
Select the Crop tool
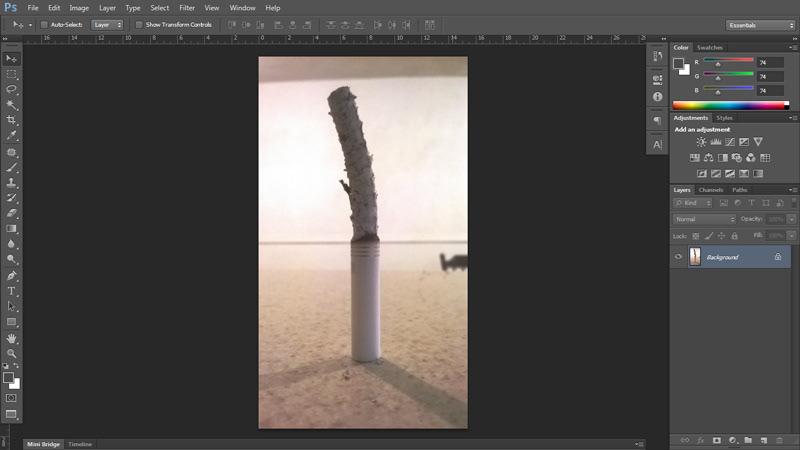click(x=12, y=120)
